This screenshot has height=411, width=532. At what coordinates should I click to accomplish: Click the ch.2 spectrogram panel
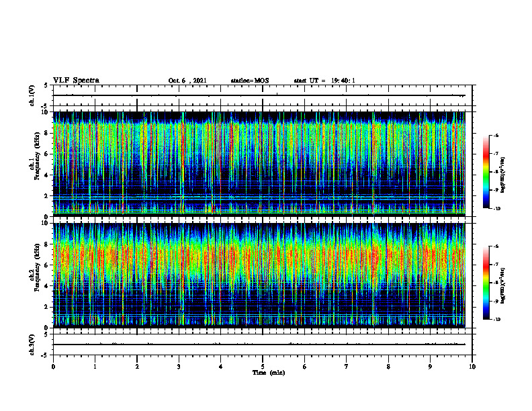(x=259, y=275)
